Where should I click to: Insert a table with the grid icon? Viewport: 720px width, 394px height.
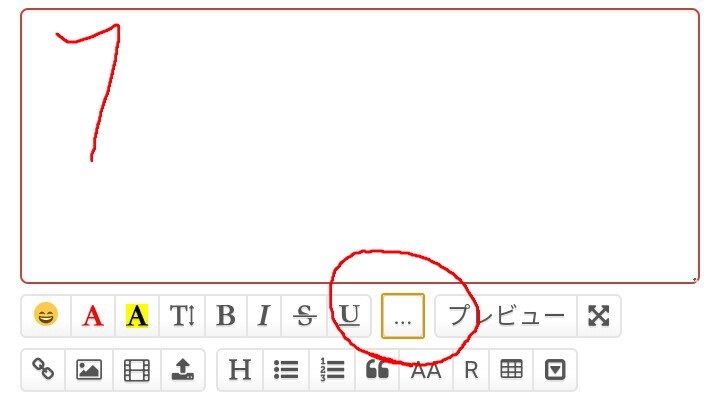point(511,369)
